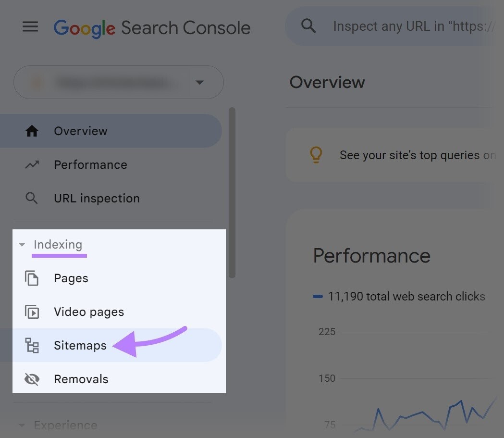
Task: Click the Sitemaps icon in the sidebar
Action: tap(32, 345)
